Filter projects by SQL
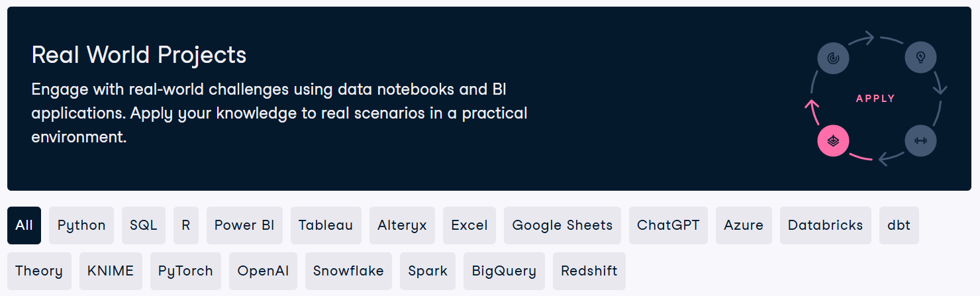Image resolution: width=980 pixels, height=296 pixels. pos(144,225)
